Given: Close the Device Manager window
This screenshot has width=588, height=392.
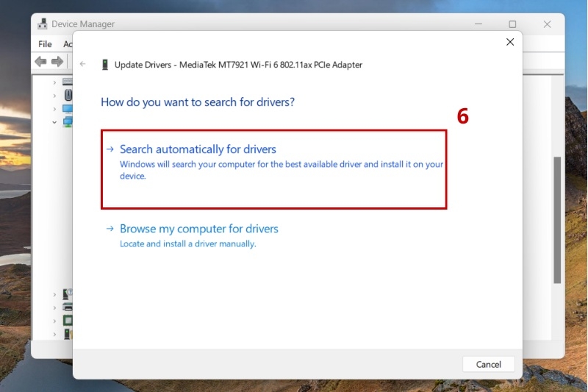Looking at the screenshot, I should (547, 24).
